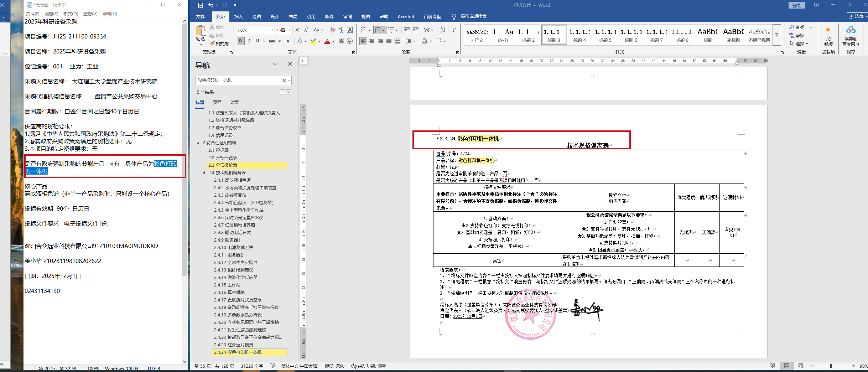Toggle strikethrough (abc) formatting
The height and width of the screenshot is (372, 868).
point(271,41)
